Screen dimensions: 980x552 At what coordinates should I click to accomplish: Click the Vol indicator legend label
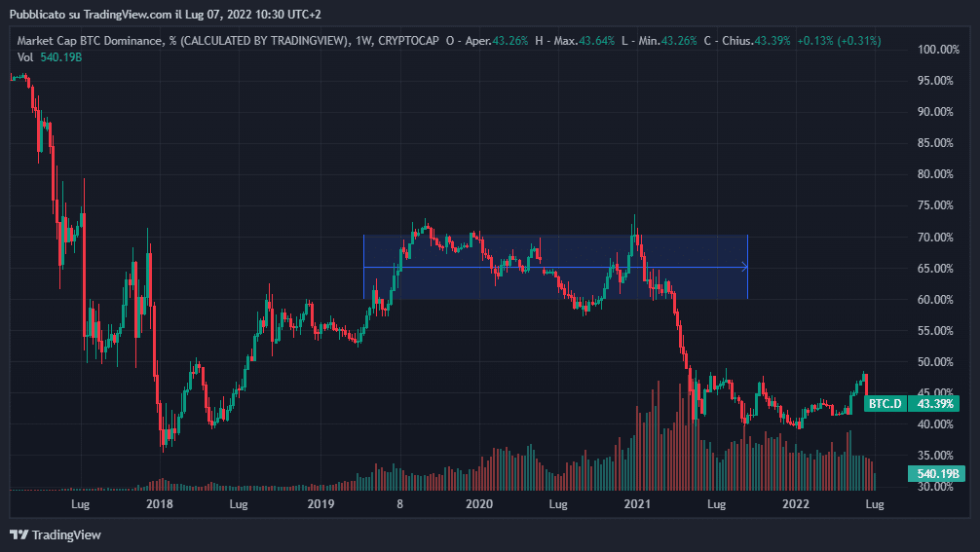(25, 57)
